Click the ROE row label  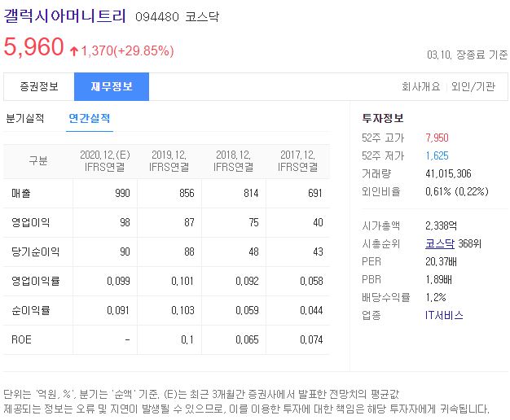coord(21,339)
